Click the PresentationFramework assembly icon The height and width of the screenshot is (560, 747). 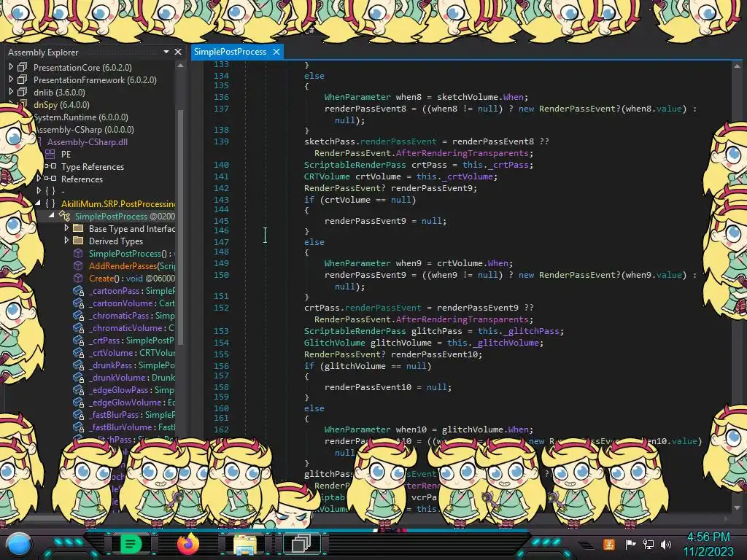point(23,79)
